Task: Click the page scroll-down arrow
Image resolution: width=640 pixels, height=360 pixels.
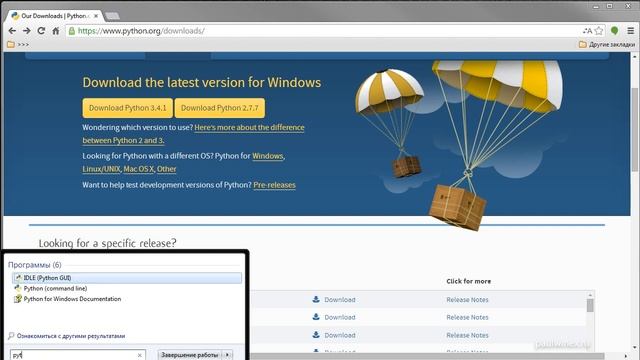Action: pos(635,348)
